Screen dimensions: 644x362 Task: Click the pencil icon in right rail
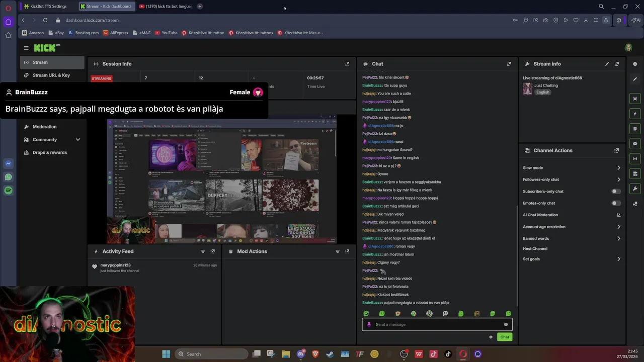click(x=635, y=79)
